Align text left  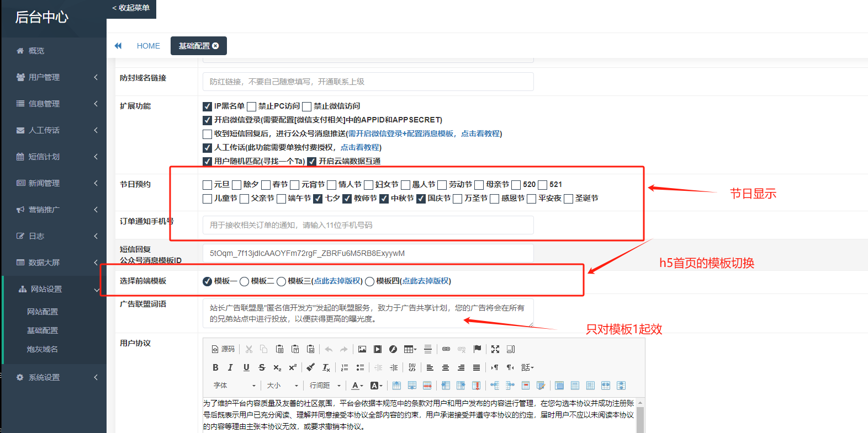pos(430,367)
